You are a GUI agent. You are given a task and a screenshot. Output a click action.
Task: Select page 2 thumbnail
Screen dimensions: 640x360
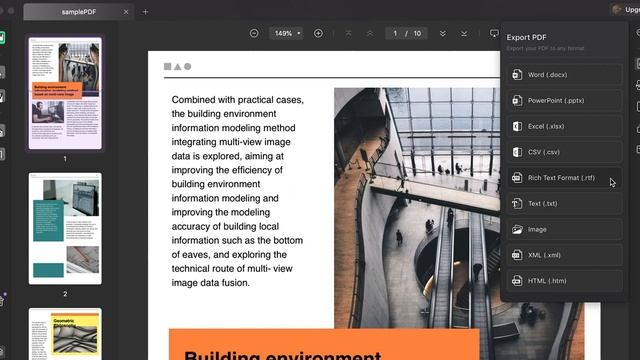(65, 229)
